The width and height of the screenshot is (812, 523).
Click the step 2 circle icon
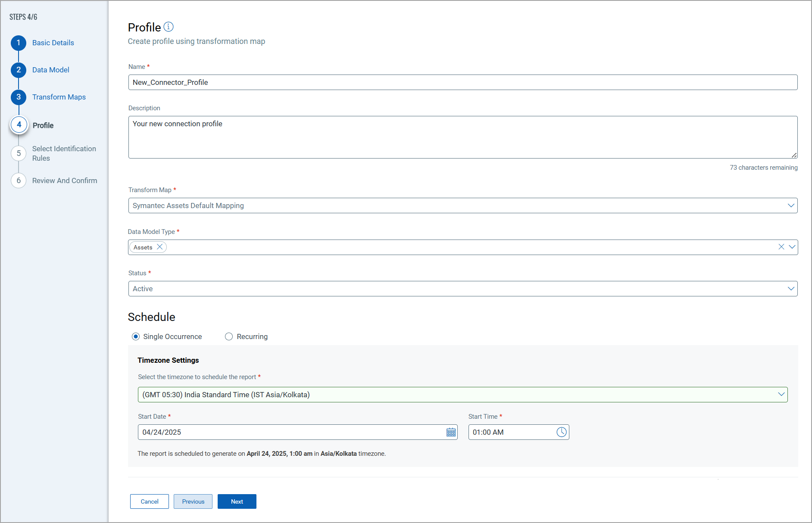click(19, 70)
